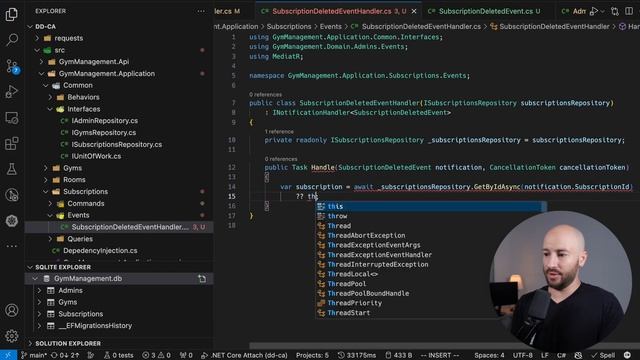Click the sync changes status item
The width and height of the screenshot is (640, 360).
coord(65,355)
